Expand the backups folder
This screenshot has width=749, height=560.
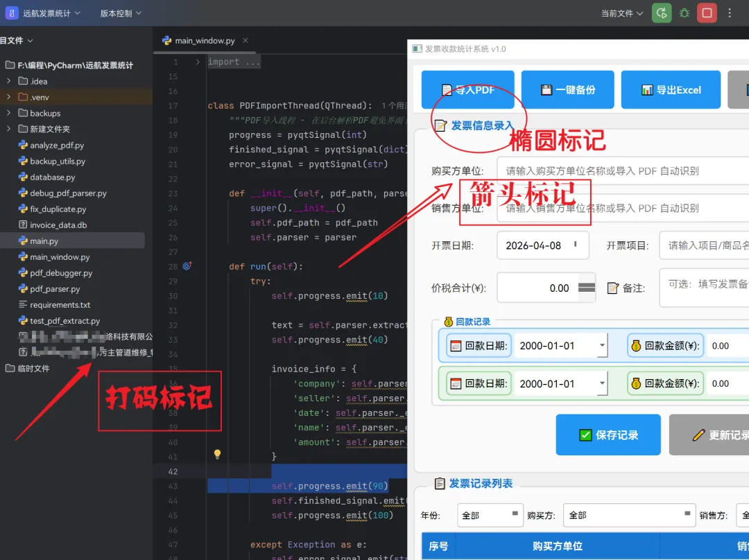pos(8,113)
